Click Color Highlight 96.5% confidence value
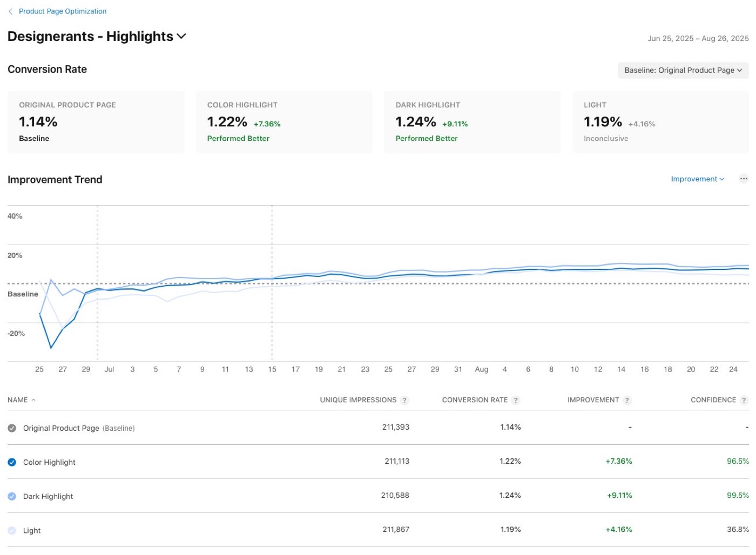 click(x=738, y=461)
